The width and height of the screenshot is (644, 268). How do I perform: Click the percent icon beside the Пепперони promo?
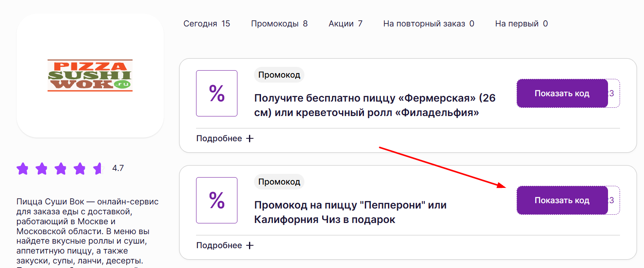[216, 200]
